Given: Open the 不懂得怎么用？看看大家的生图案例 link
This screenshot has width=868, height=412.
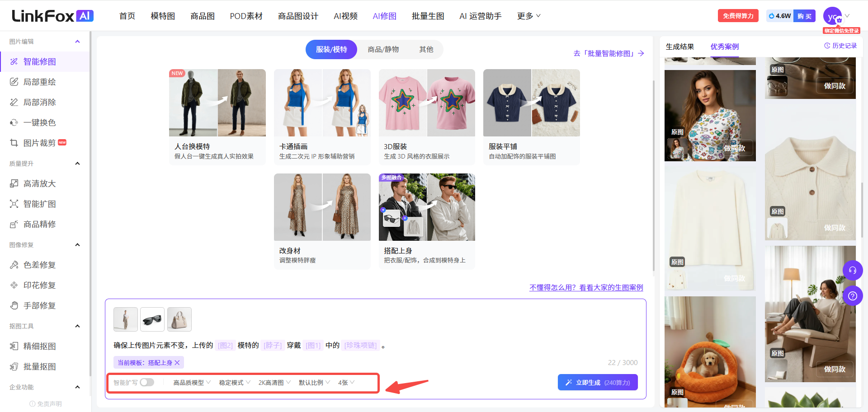Looking at the screenshot, I should [x=586, y=287].
